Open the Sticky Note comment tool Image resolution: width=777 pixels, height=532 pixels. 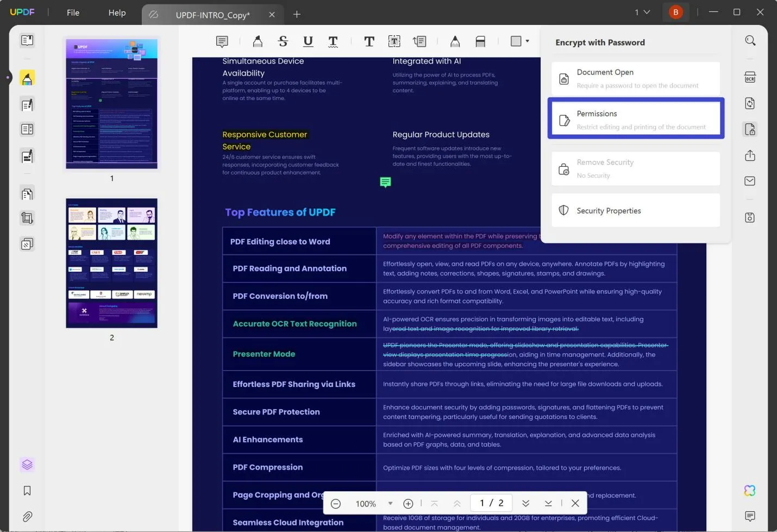pyautogui.click(x=222, y=41)
